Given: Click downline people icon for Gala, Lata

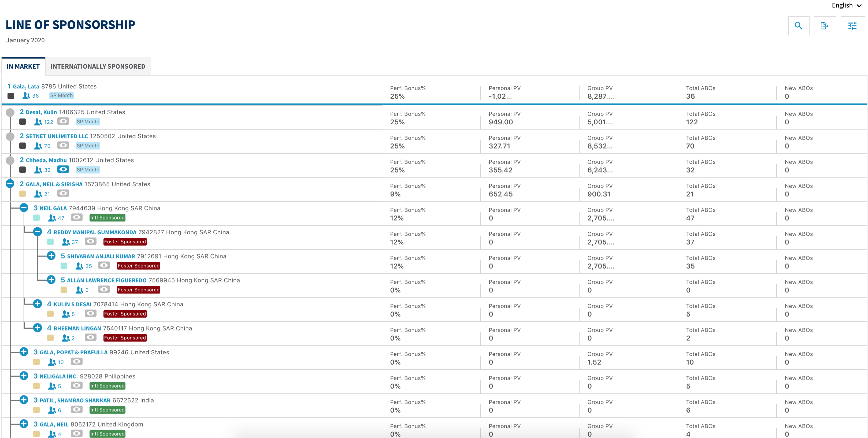Looking at the screenshot, I should (x=26, y=96).
